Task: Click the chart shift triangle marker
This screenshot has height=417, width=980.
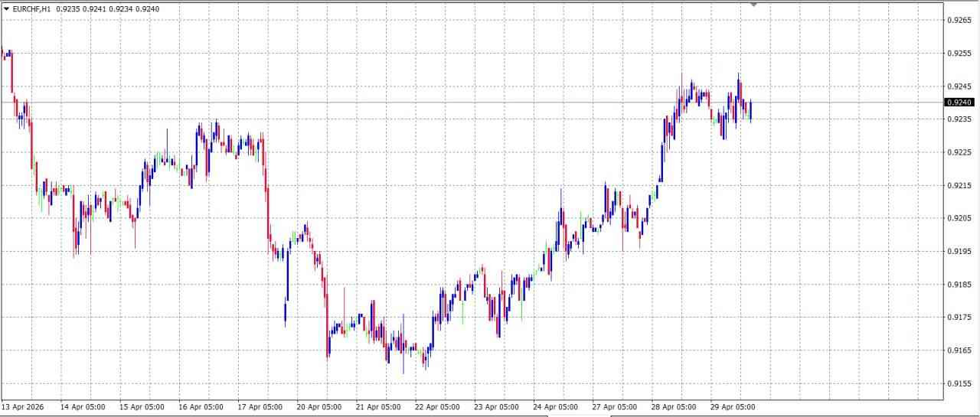Action: click(753, 5)
